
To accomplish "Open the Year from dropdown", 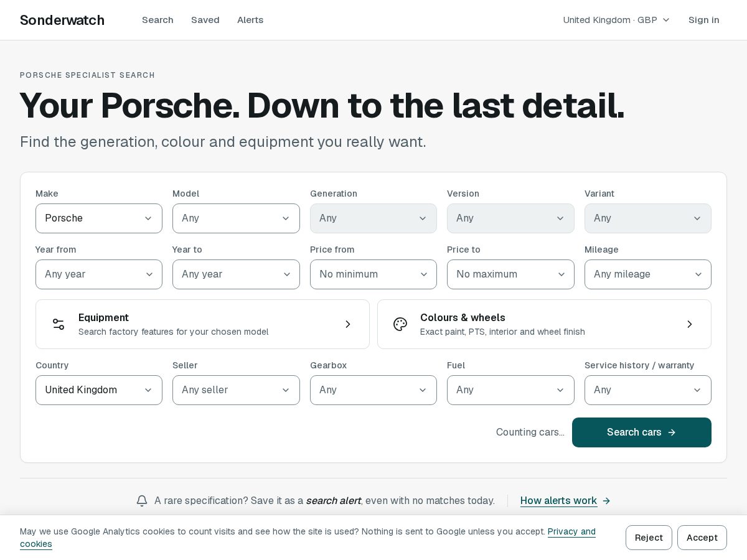I will 99,274.
